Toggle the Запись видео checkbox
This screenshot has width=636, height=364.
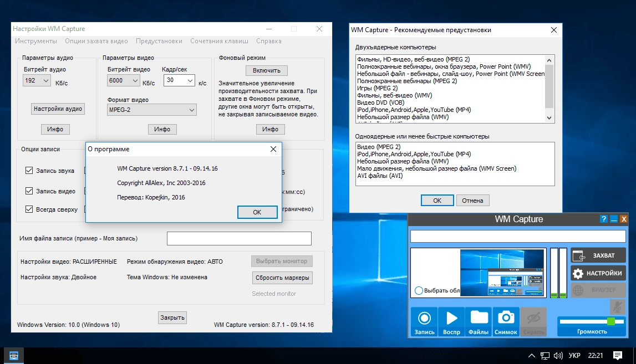tap(29, 191)
